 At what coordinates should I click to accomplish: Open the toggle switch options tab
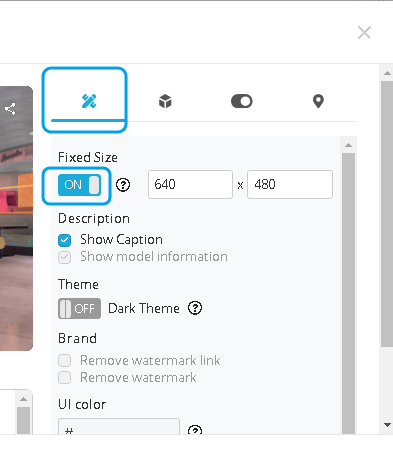pyautogui.click(x=242, y=101)
